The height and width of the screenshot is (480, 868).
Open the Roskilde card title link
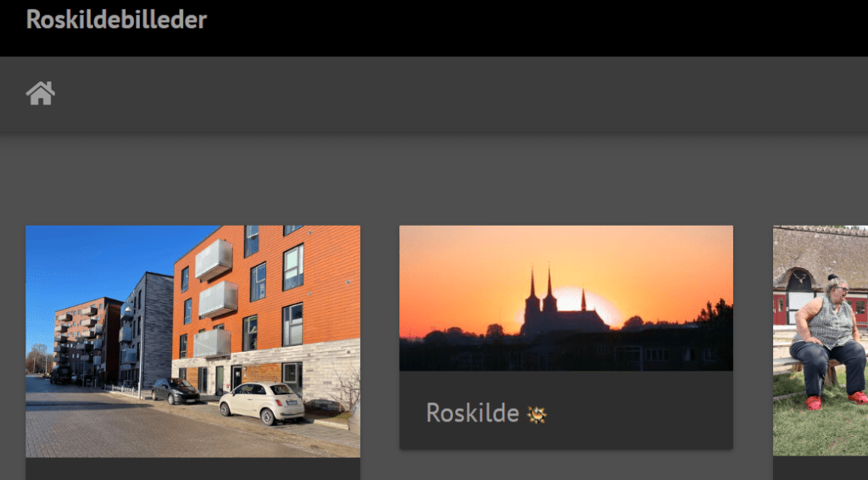point(472,412)
